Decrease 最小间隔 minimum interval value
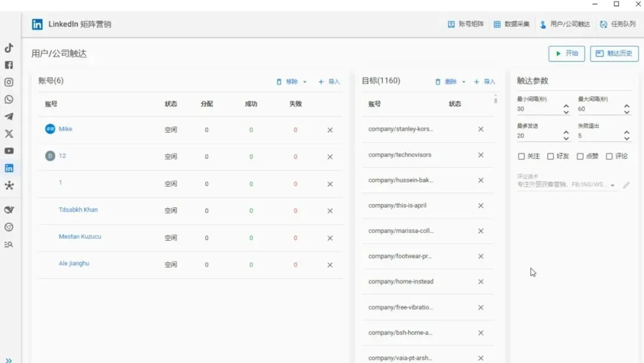The image size is (644, 363). (566, 112)
